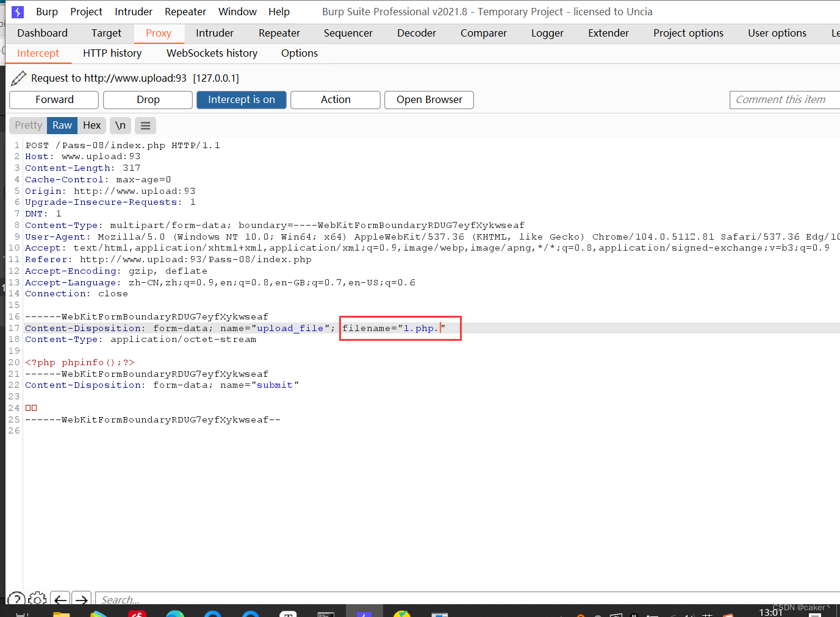Click the Content-Length: 317 header line
The width and height of the screenshot is (840, 617).
[x=83, y=168]
